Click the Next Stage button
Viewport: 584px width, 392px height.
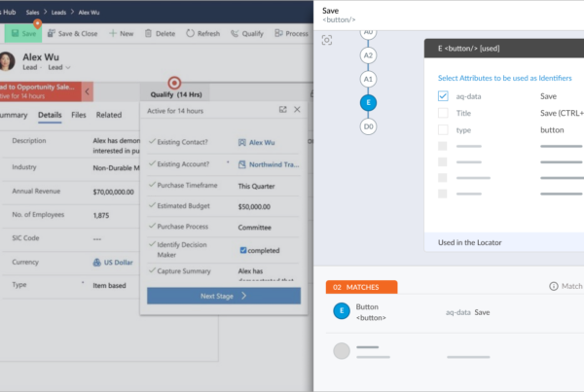[x=223, y=295]
